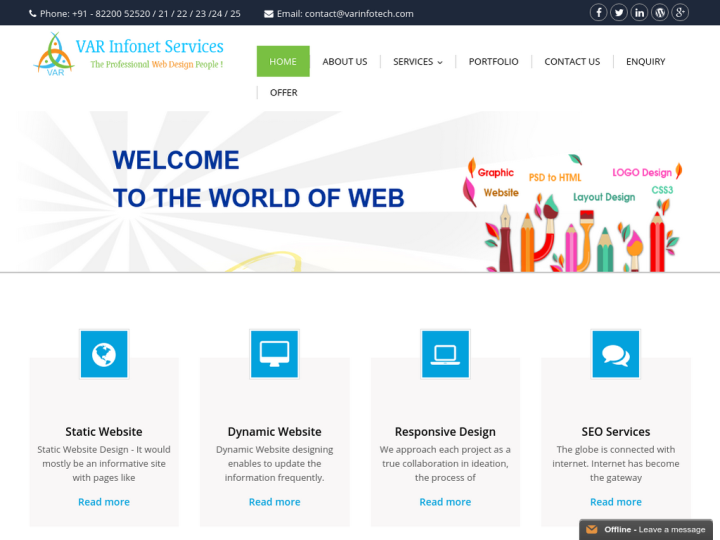
Task: Open the About Us page
Action: click(x=345, y=62)
